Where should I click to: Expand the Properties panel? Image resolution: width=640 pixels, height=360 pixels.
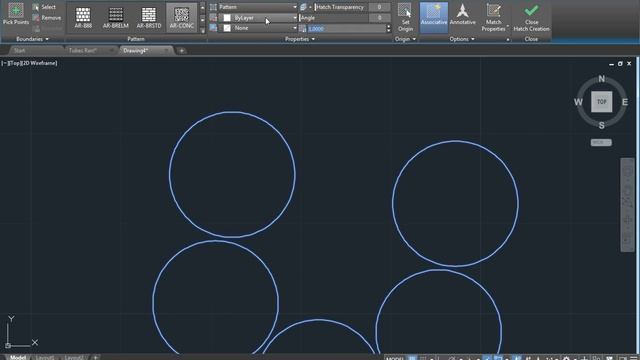[300, 39]
